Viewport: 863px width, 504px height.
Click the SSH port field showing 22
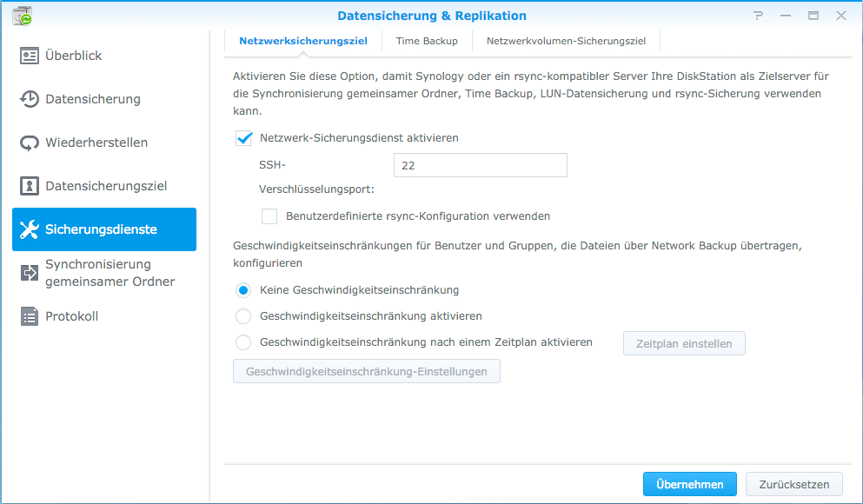(481, 165)
